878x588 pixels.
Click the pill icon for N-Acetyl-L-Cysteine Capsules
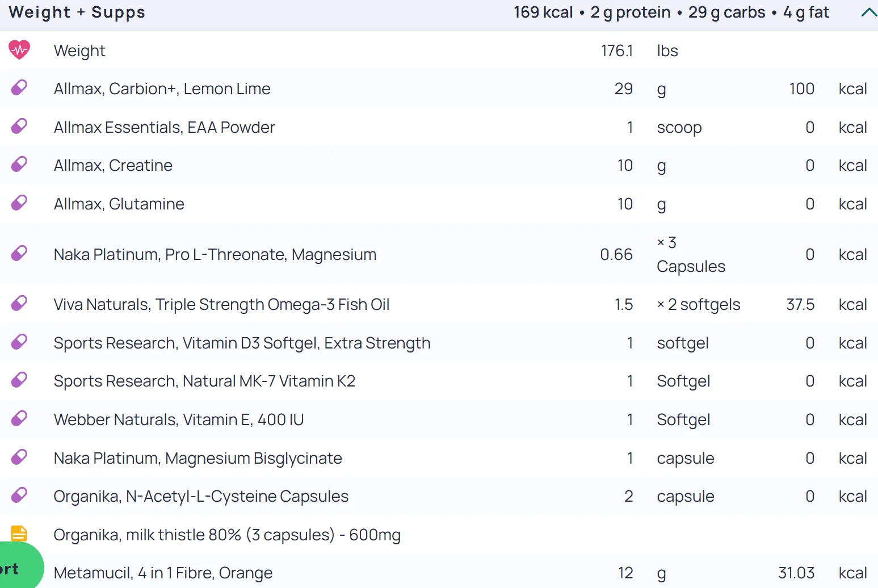19,495
